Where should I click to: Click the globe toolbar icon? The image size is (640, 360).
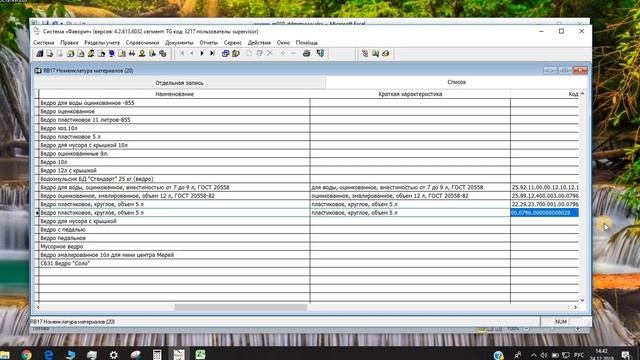[x=111, y=53]
